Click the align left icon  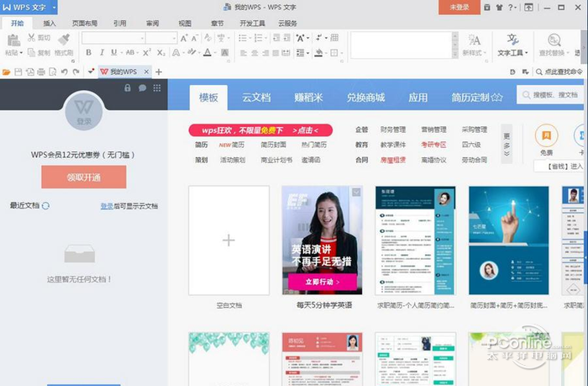(x=244, y=53)
